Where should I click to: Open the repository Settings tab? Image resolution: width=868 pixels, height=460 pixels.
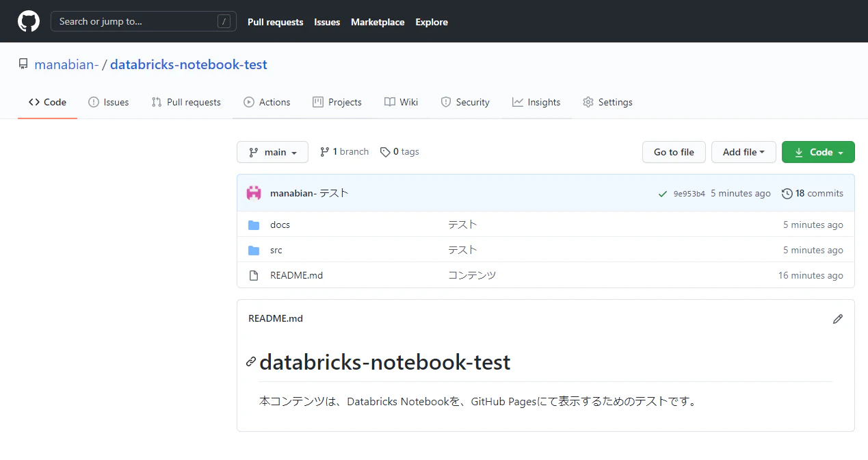tap(607, 102)
